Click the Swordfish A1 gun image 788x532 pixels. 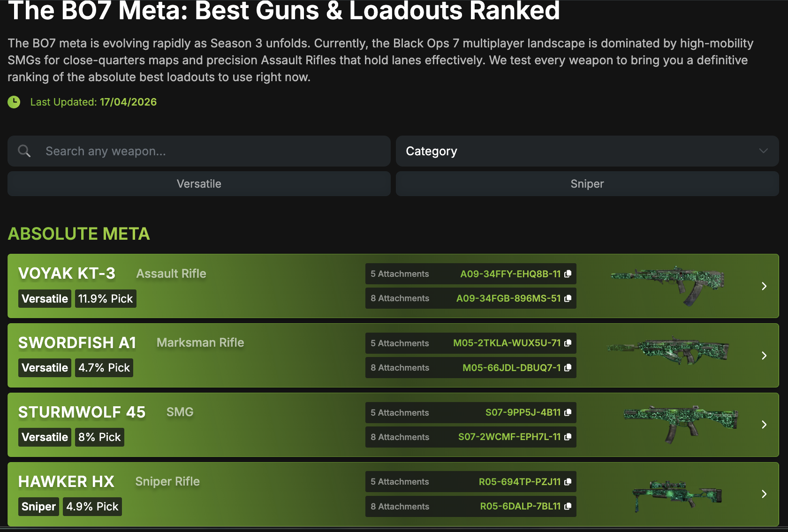[668, 351]
